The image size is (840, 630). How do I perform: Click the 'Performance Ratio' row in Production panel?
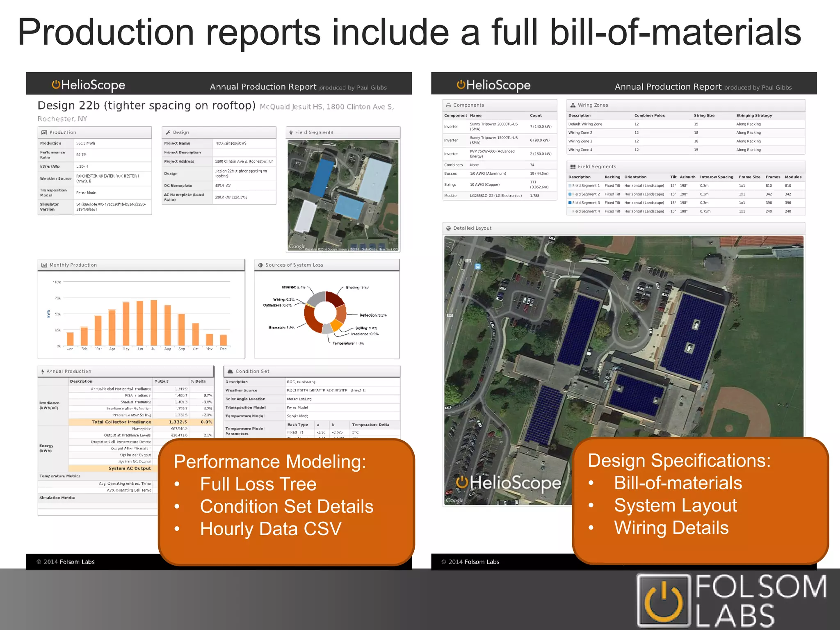click(x=95, y=155)
